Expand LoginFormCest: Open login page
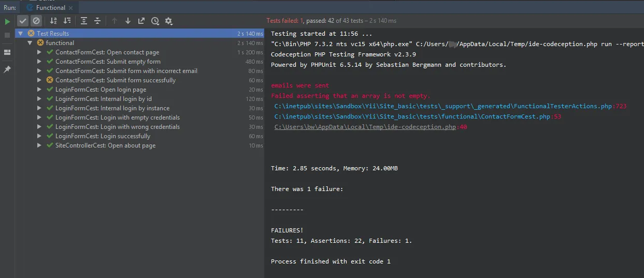Screen dimensions: 644x278 click(39, 90)
